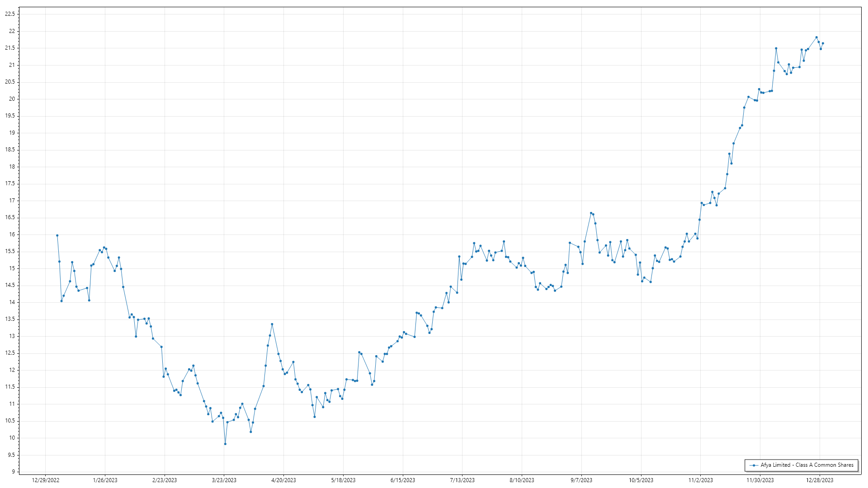
Task: Click the 9 y-axis tick label
Action: tap(13, 472)
